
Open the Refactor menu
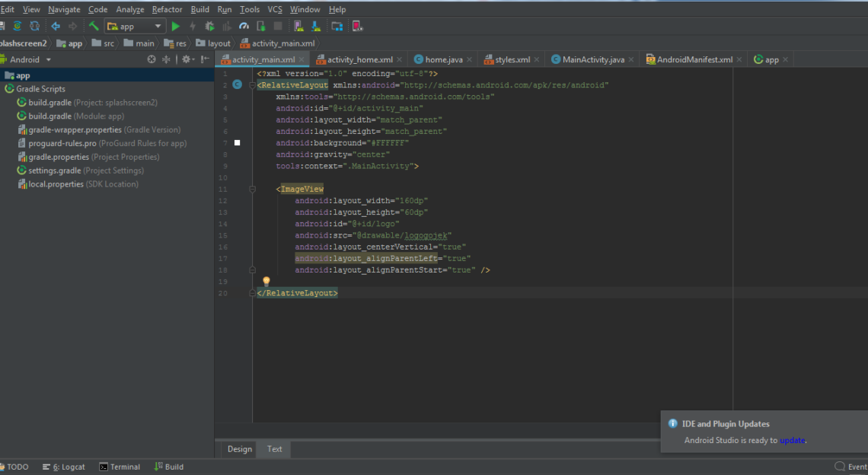point(167,9)
